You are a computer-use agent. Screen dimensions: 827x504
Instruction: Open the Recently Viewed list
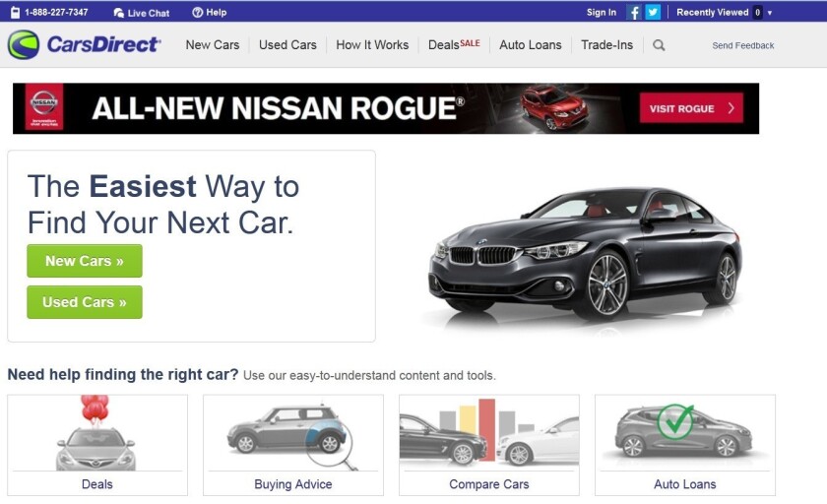712,12
